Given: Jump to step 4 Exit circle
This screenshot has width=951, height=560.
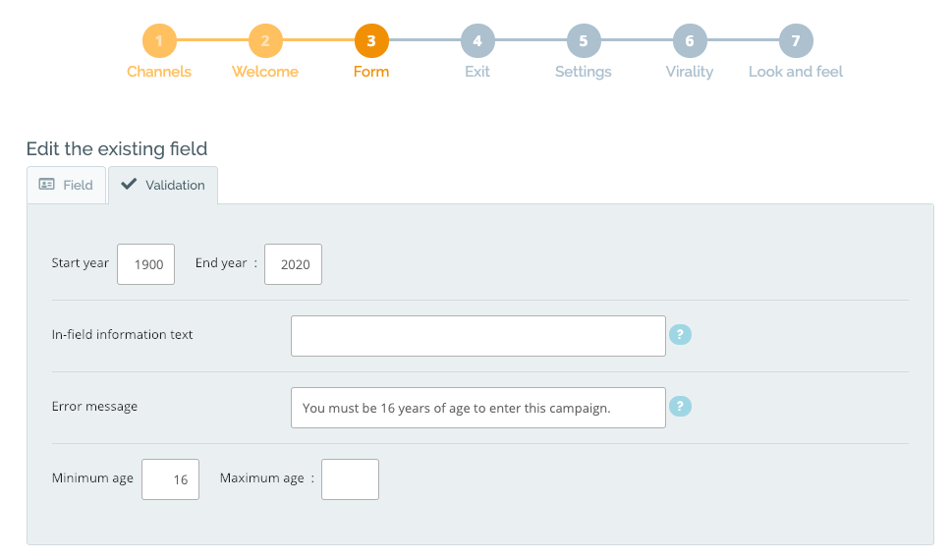Looking at the screenshot, I should tap(477, 40).
